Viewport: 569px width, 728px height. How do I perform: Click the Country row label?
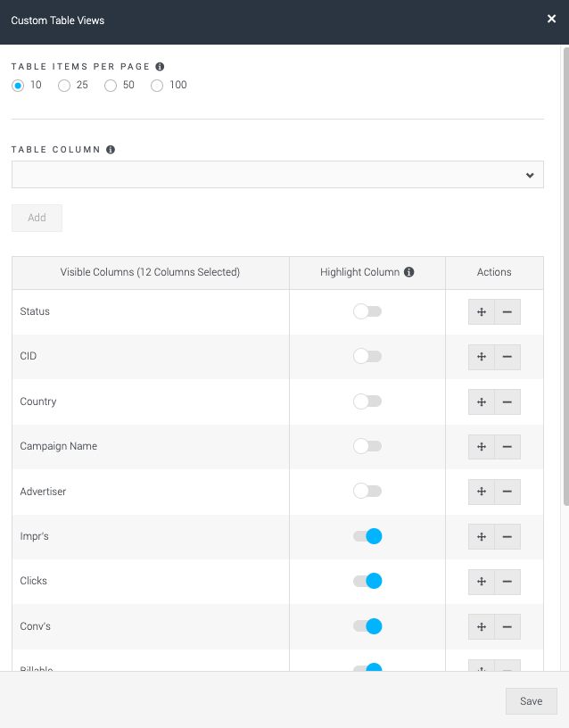38,401
